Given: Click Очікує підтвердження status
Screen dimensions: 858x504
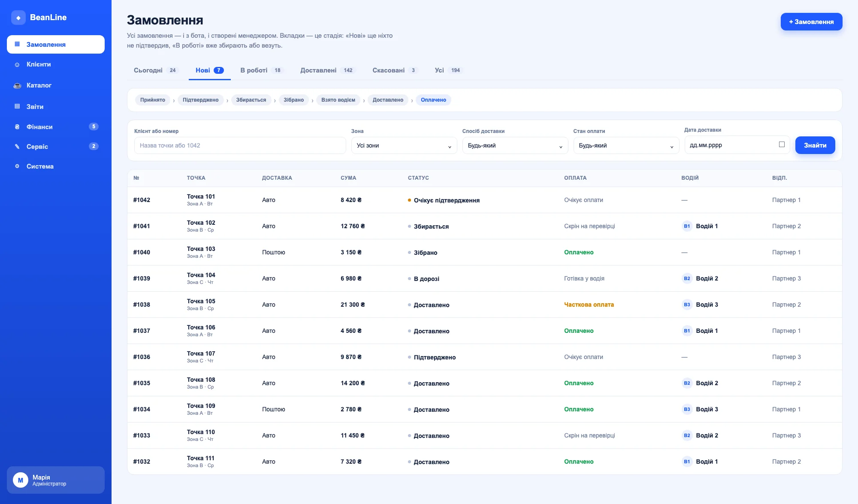Looking at the screenshot, I should pyautogui.click(x=444, y=200).
